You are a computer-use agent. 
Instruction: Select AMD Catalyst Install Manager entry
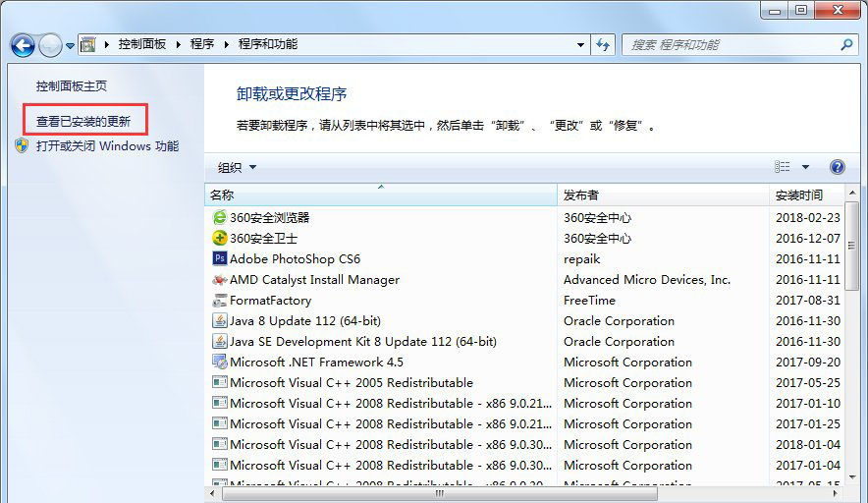click(x=314, y=280)
